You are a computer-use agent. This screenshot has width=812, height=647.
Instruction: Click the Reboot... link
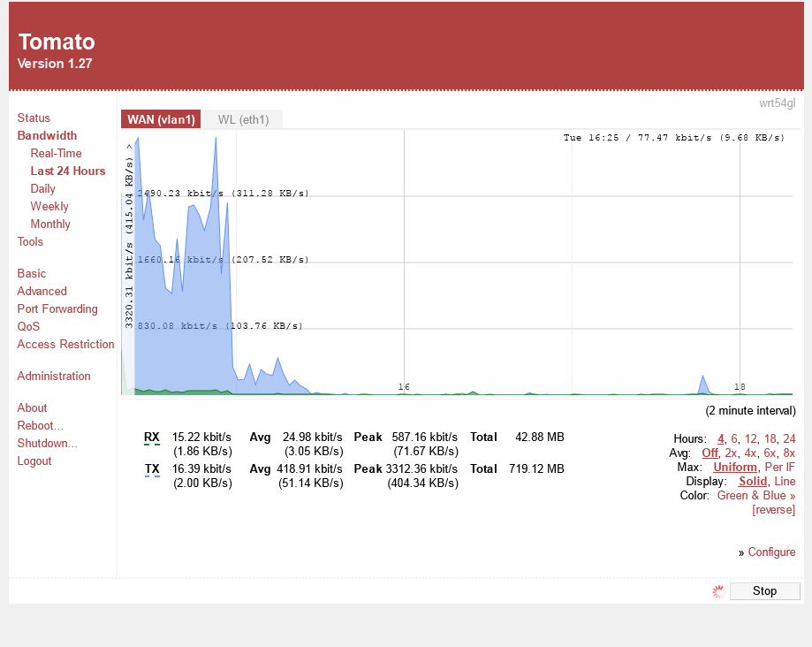(x=41, y=425)
